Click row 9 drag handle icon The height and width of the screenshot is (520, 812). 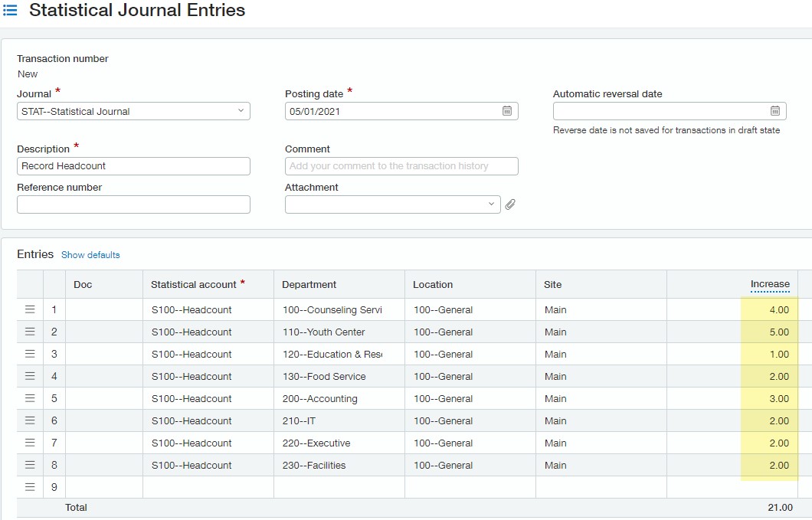pos(30,487)
